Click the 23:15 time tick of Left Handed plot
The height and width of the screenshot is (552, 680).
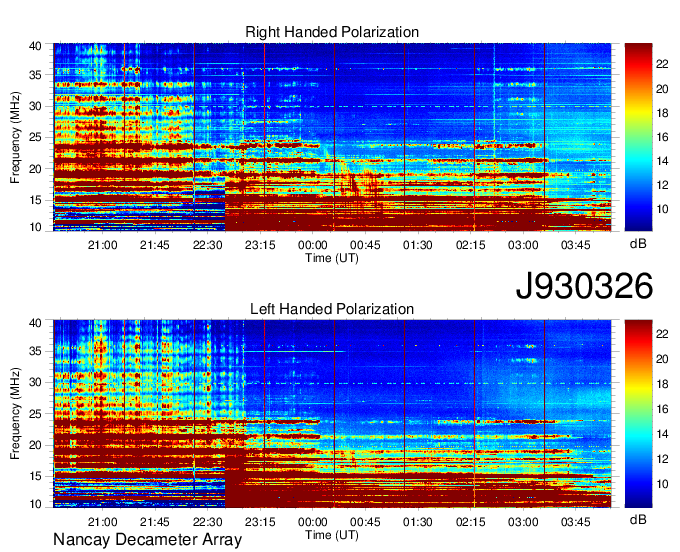[x=260, y=522]
